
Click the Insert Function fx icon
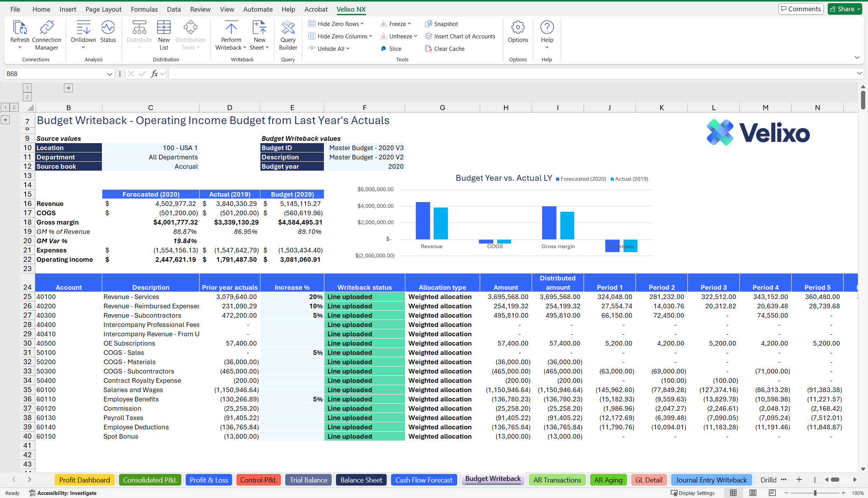154,74
